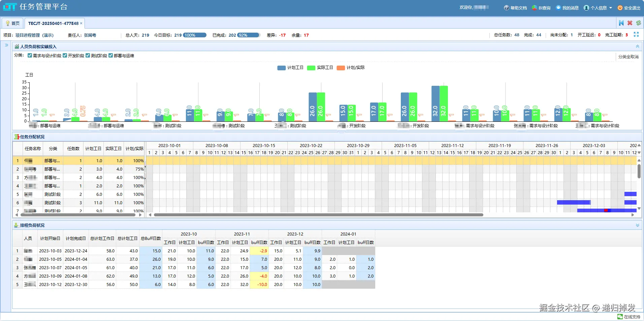Open the 帮助文档 help icon
Image resolution: width=644 pixels, height=321 pixels.
coord(506,8)
